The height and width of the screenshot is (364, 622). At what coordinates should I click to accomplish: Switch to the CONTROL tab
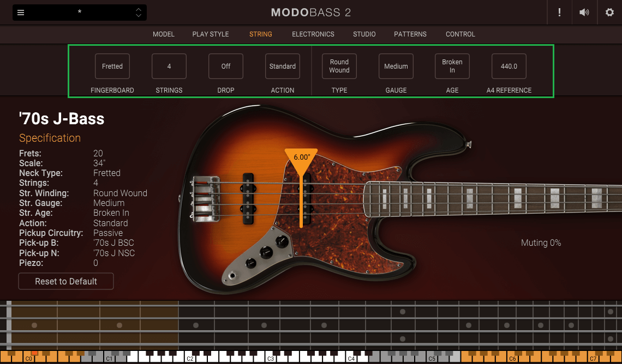point(460,34)
